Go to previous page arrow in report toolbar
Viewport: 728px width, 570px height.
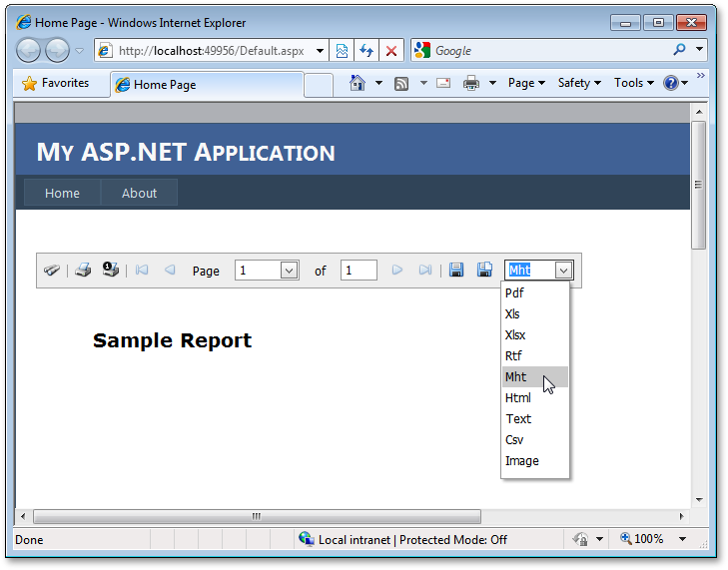[x=170, y=270]
